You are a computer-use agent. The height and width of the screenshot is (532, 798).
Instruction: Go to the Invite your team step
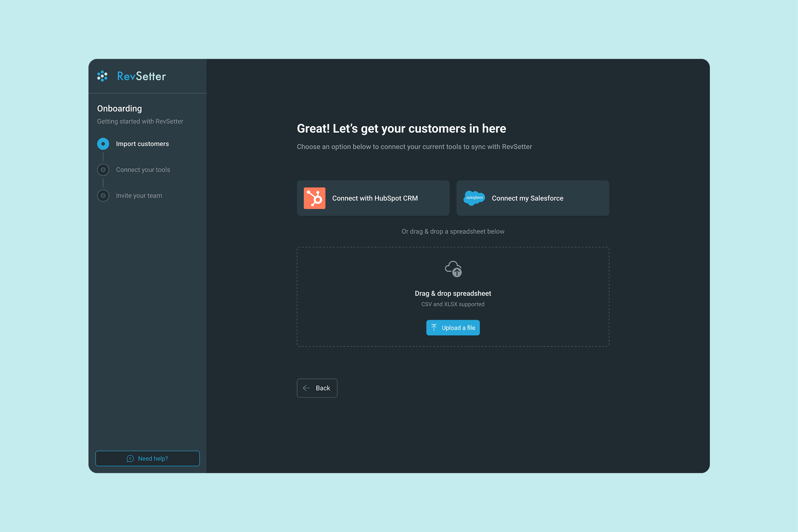point(139,196)
